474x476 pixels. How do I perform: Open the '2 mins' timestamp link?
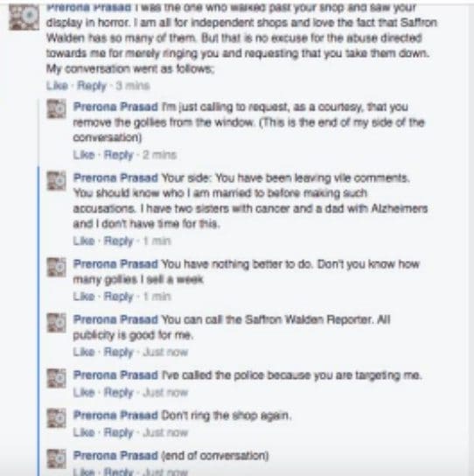pyautogui.click(x=160, y=155)
